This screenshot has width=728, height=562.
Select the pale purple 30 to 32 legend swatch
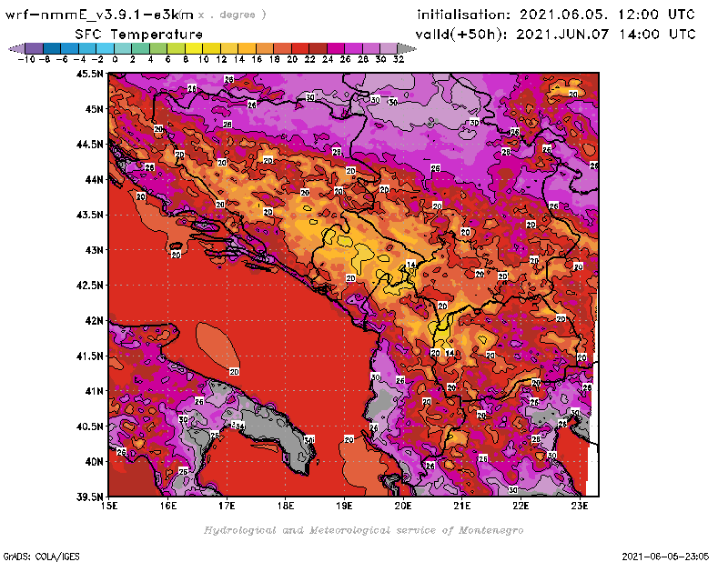point(389,48)
